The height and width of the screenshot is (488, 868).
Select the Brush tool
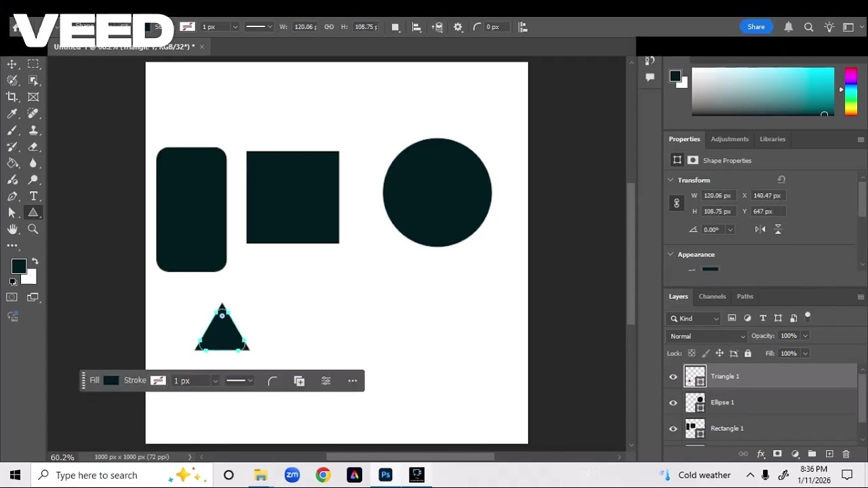(12, 130)
